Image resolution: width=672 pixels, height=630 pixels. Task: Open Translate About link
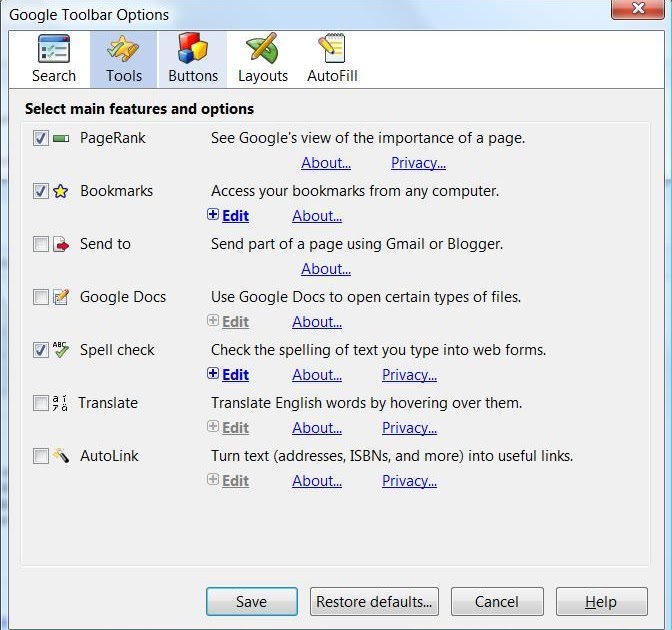click(x=317, y=427)
